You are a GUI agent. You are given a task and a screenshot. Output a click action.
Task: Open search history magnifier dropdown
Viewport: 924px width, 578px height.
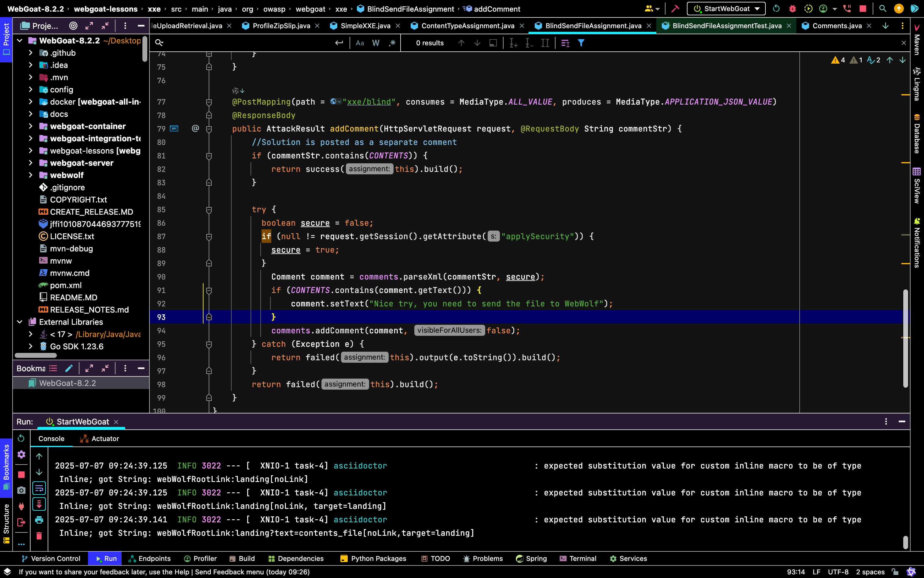[159, 43]
